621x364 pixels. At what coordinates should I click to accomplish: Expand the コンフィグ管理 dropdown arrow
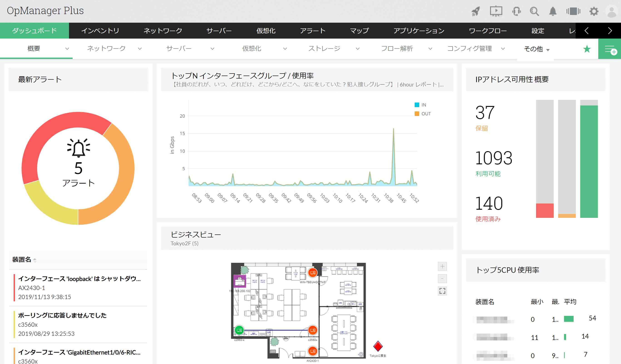tap(503, 49)
